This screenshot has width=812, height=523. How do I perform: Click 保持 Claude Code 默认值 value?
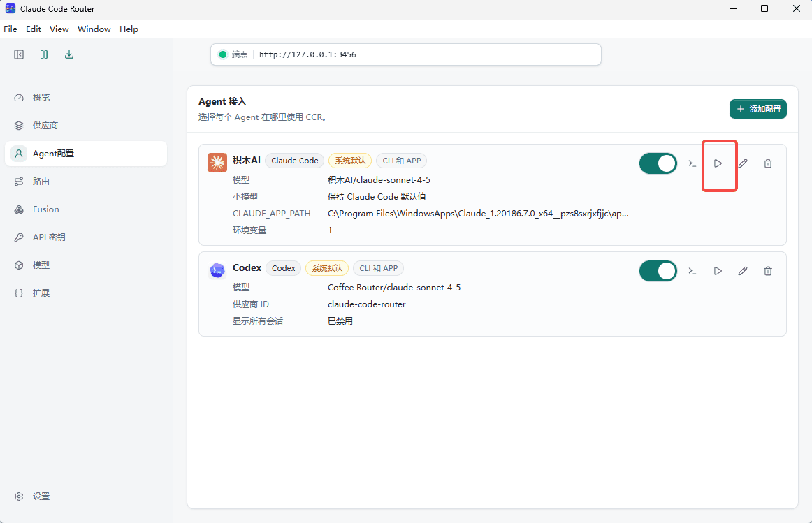[x=377, y=197]
